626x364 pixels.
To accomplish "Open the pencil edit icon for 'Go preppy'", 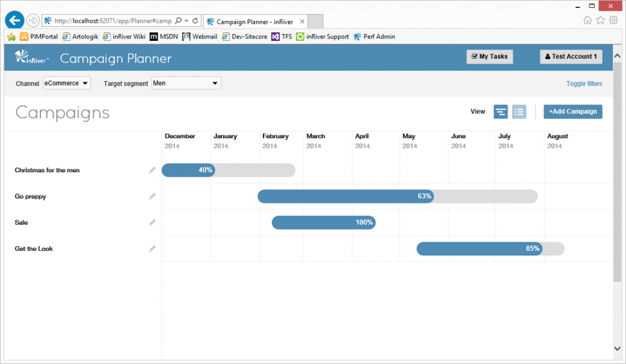I will tap(152, 196).
